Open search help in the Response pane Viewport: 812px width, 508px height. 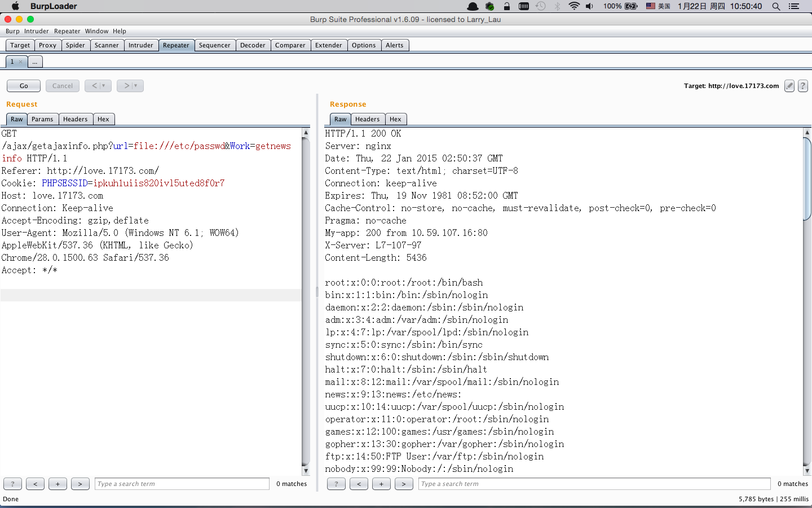[336, 484]
